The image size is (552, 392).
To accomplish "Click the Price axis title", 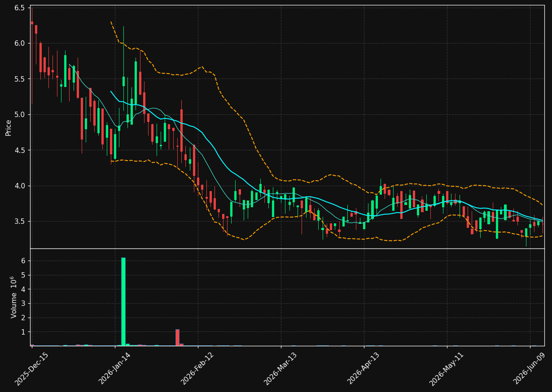I will [8, 127].
